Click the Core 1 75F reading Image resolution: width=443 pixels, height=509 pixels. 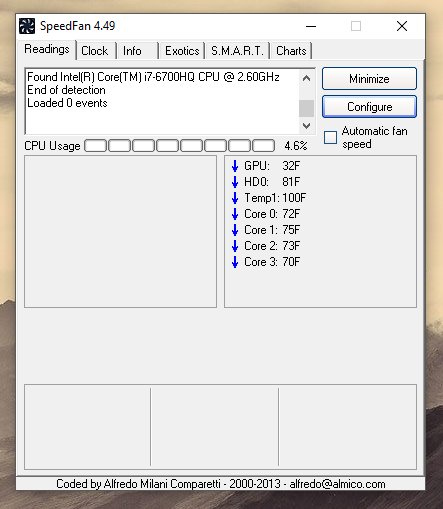click(x=272, y=230)
